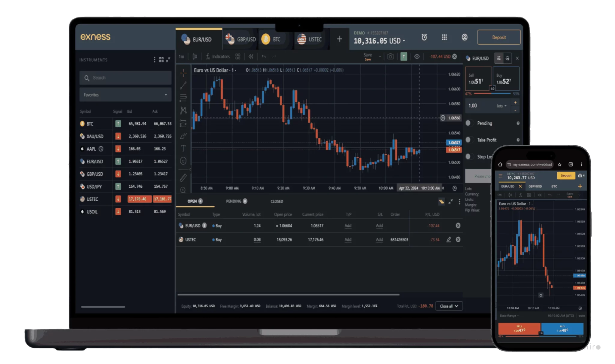Add S/L to the USTEC position
615x364 pixels.
coord(379,240)
